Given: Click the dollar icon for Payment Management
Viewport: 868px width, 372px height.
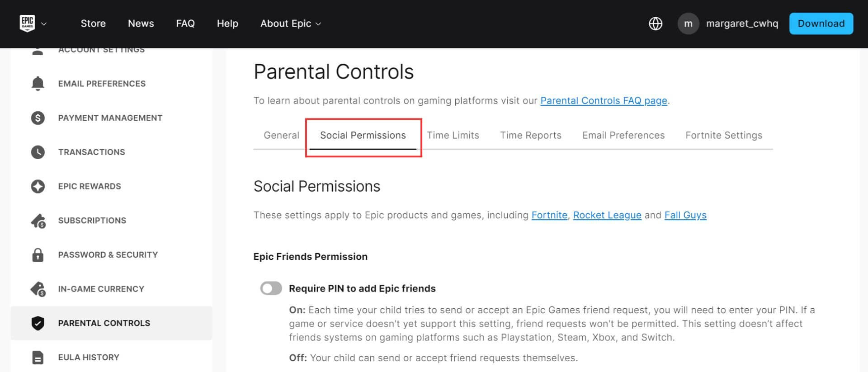Looking at the screenshot, I should coord(38,118).
